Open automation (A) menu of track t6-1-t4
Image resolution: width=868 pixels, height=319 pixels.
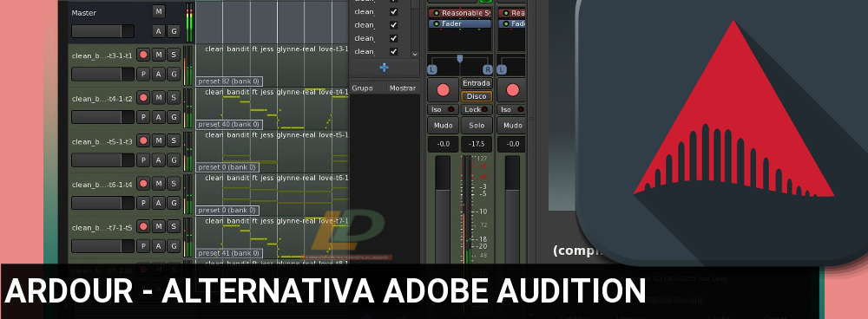pos(158,203)
